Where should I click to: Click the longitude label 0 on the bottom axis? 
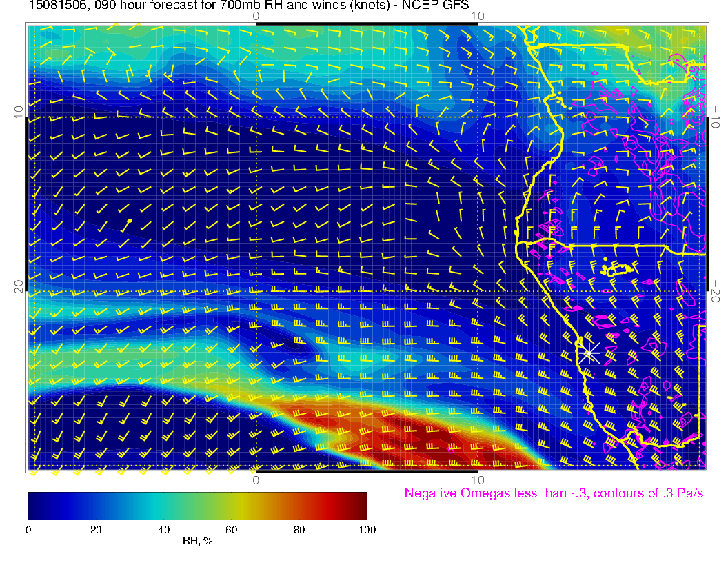(255, 480)
